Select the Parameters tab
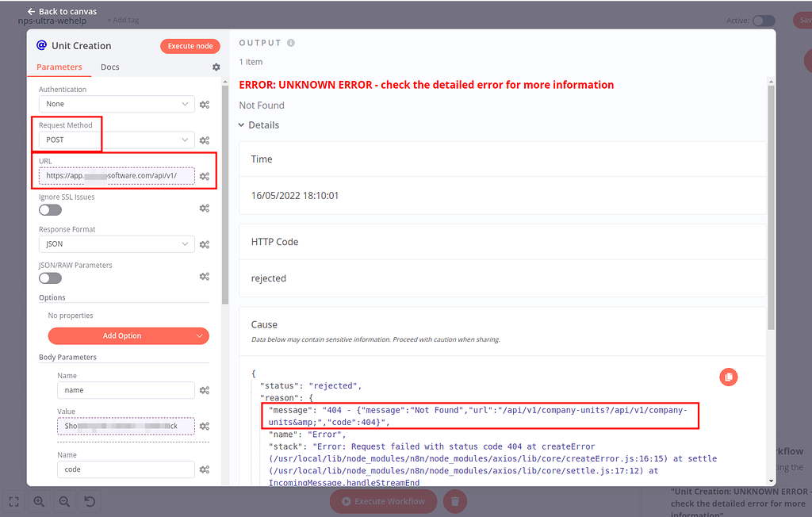The height and width of the screenshot is (517, 812). [59, 67]
